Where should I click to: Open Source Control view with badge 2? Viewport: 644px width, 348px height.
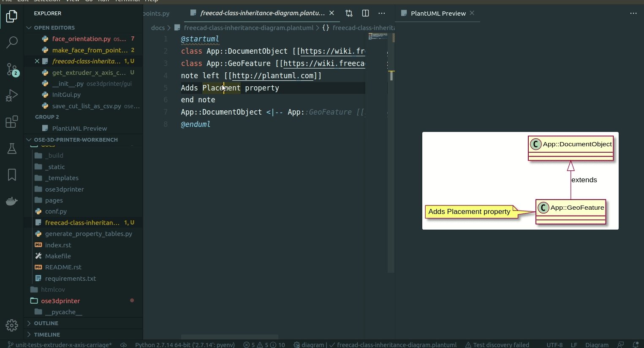click(x=12, y=69)
